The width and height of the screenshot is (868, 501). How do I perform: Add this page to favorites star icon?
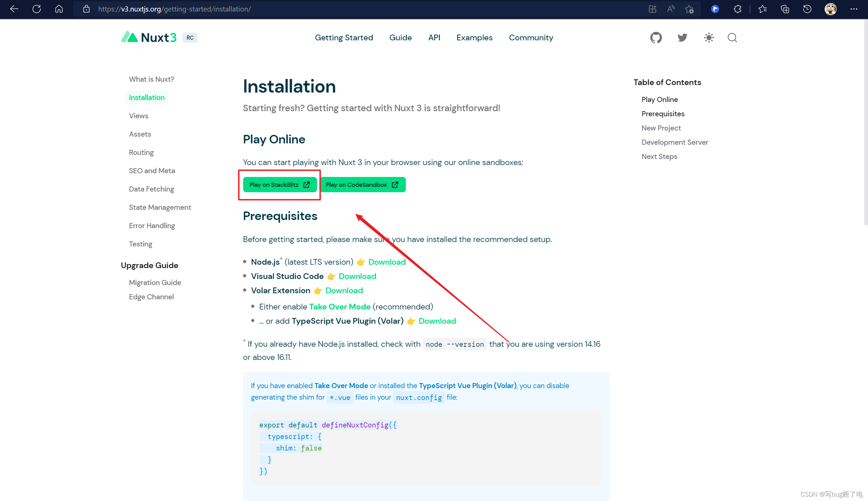689,9
